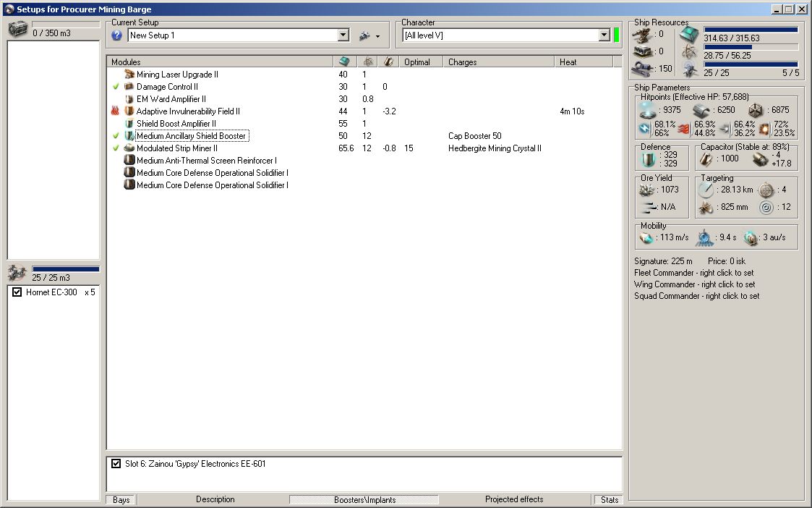
Task: Select the Hedbergite Mining Crystal II charge
Action: click(x=495, y=148)
